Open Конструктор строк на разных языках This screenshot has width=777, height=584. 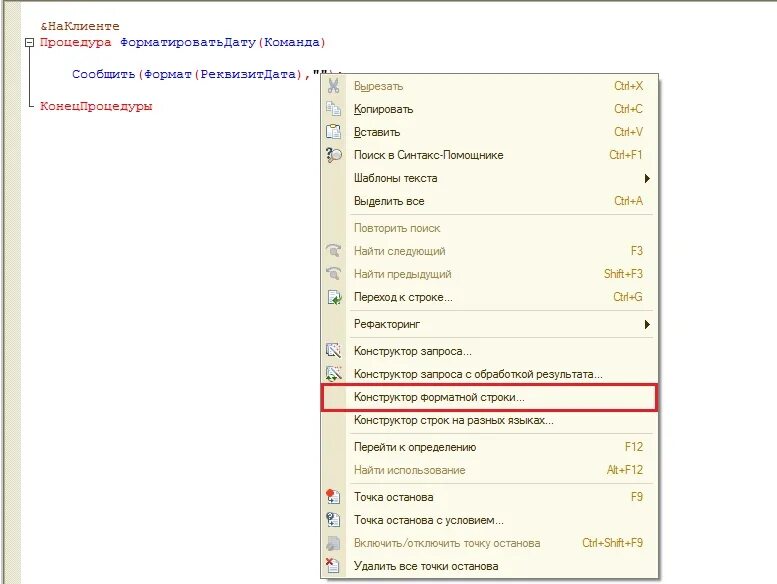(490, 420)
